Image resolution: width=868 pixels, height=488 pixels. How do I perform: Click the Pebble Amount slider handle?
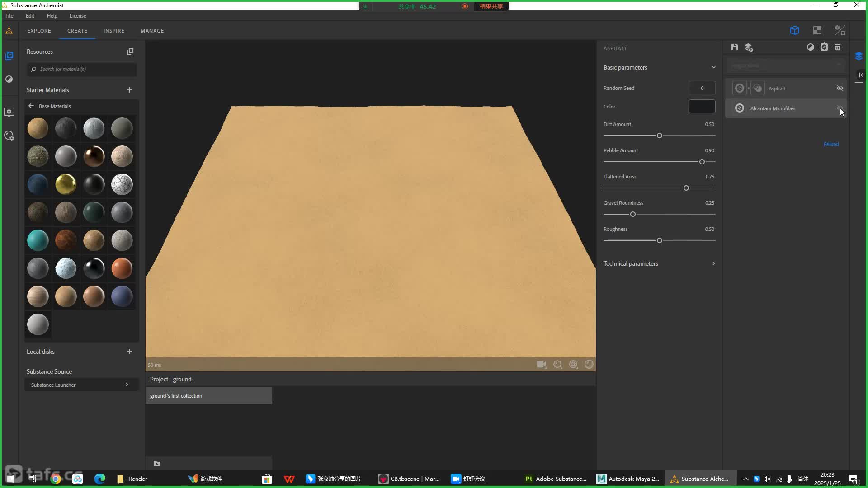click(x=702, y=162)
